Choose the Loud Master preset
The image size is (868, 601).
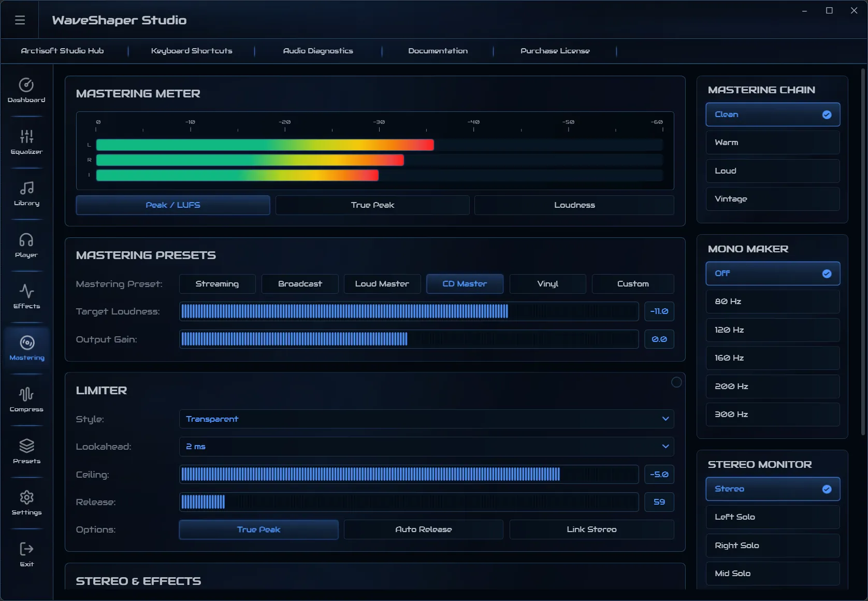coord(382,284)
